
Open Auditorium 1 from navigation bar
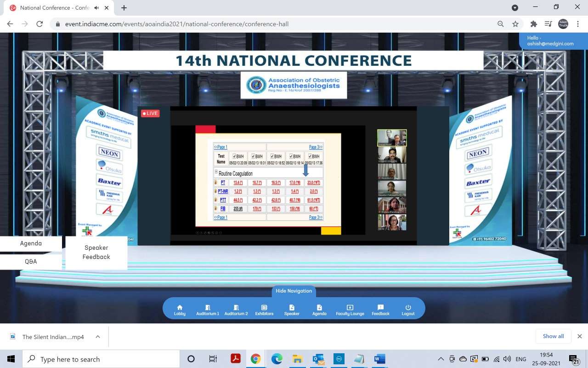[208, 310]
